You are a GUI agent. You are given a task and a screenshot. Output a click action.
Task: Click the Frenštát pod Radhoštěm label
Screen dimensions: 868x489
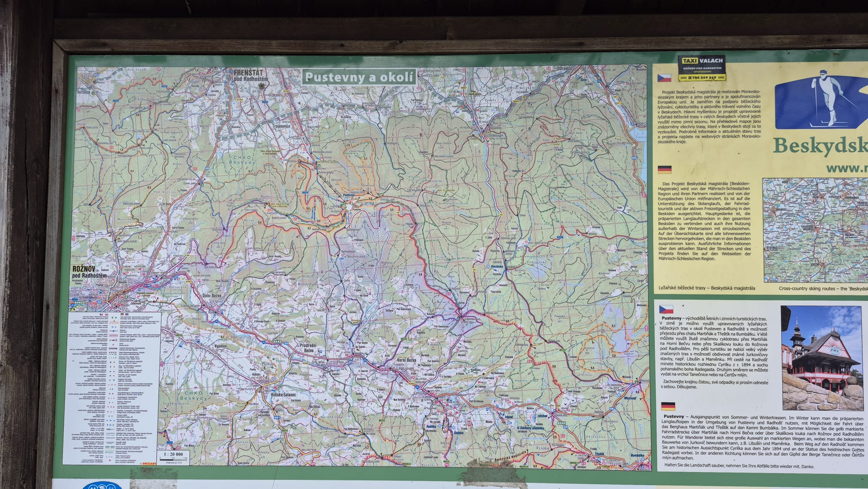250,76
